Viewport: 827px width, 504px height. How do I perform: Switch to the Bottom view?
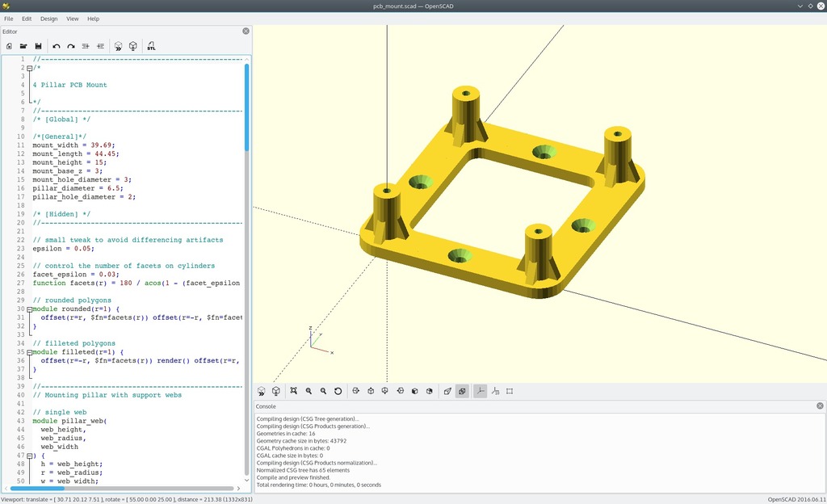pos(385,391)
